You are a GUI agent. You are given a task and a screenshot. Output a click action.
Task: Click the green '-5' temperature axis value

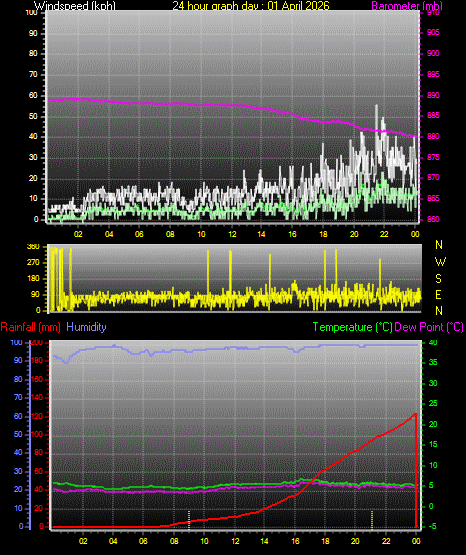click(433, 526)
